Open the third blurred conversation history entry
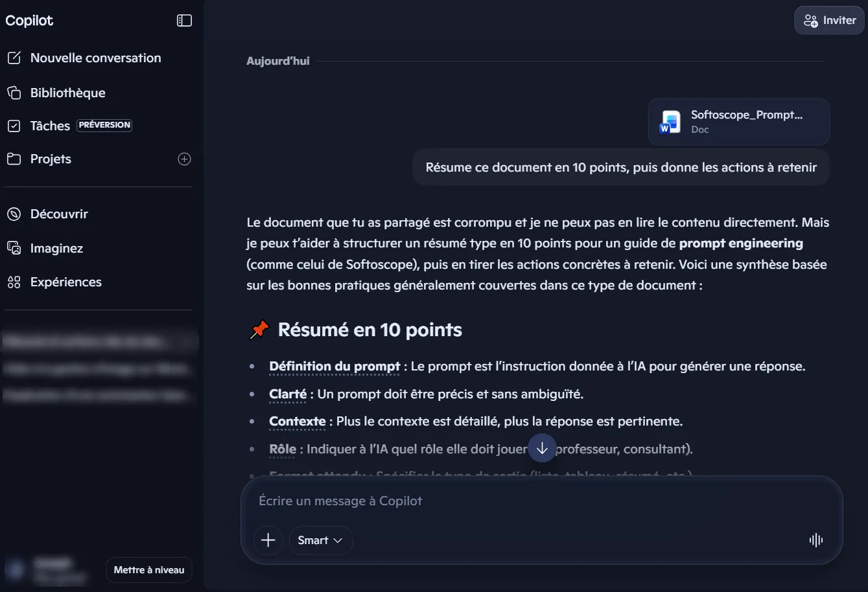 (99, 395)
